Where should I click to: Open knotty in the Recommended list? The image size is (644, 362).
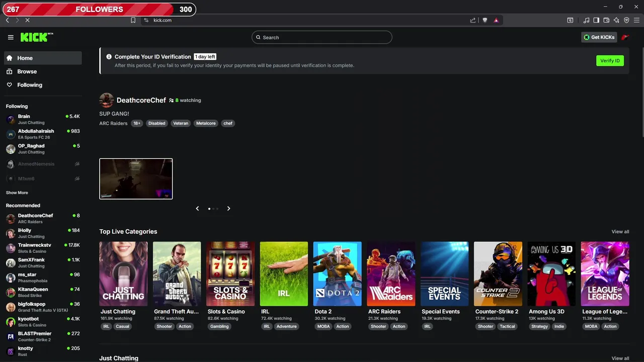(x=43, y=351)
